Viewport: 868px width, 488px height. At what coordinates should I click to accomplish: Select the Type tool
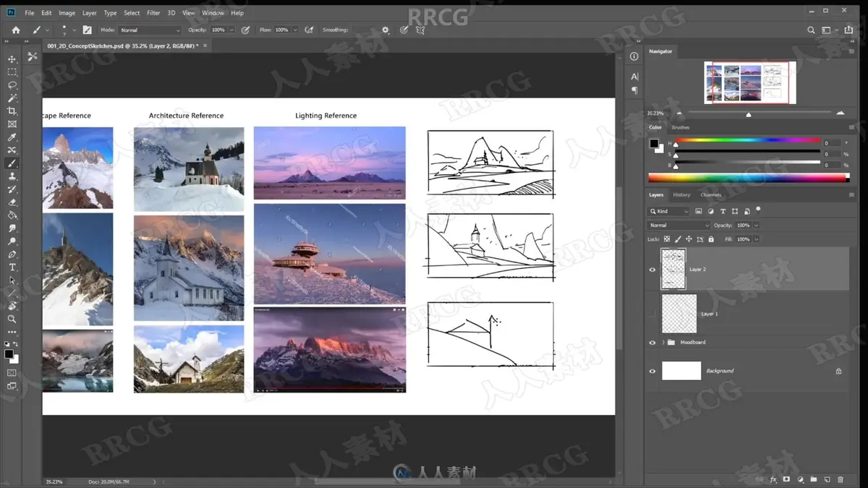tap(12, 267)
